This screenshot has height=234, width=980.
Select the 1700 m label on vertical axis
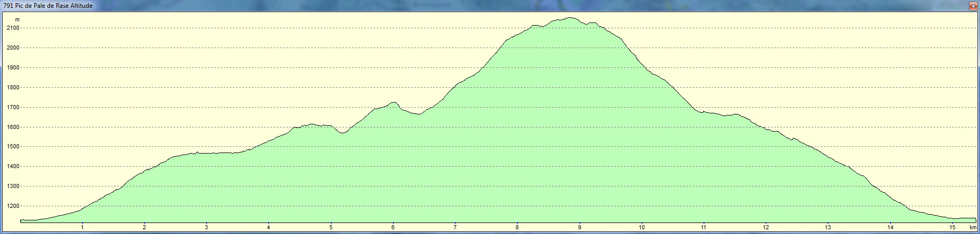tap(13, 108)
